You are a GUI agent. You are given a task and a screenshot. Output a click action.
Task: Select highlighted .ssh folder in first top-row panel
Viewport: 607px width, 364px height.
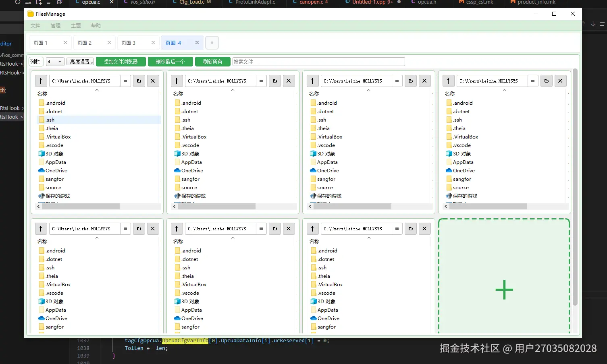[x=99, y=120]
